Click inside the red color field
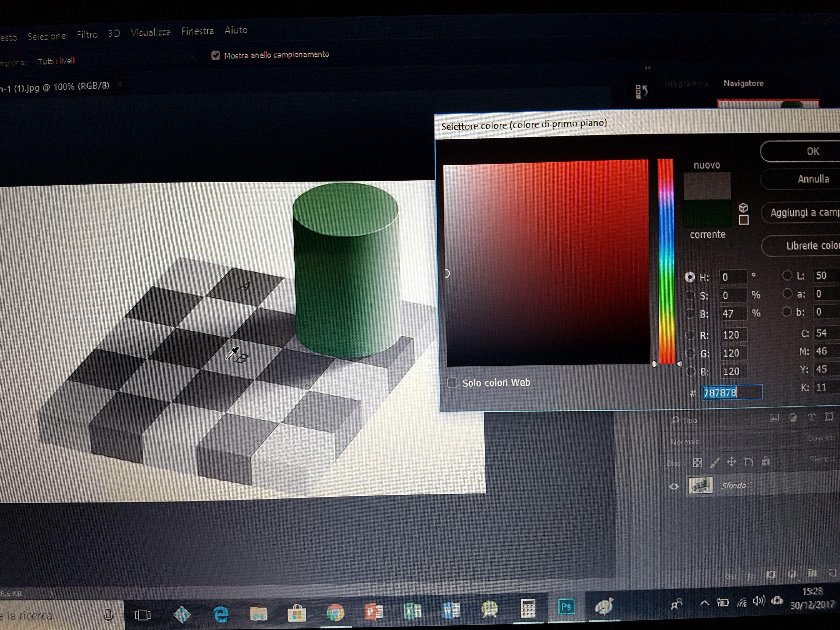 point(547,264)
